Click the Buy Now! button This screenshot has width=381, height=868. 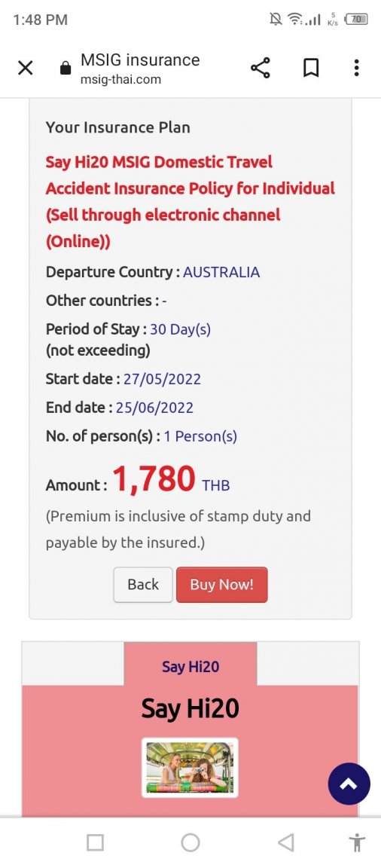[x=221, y=585]
